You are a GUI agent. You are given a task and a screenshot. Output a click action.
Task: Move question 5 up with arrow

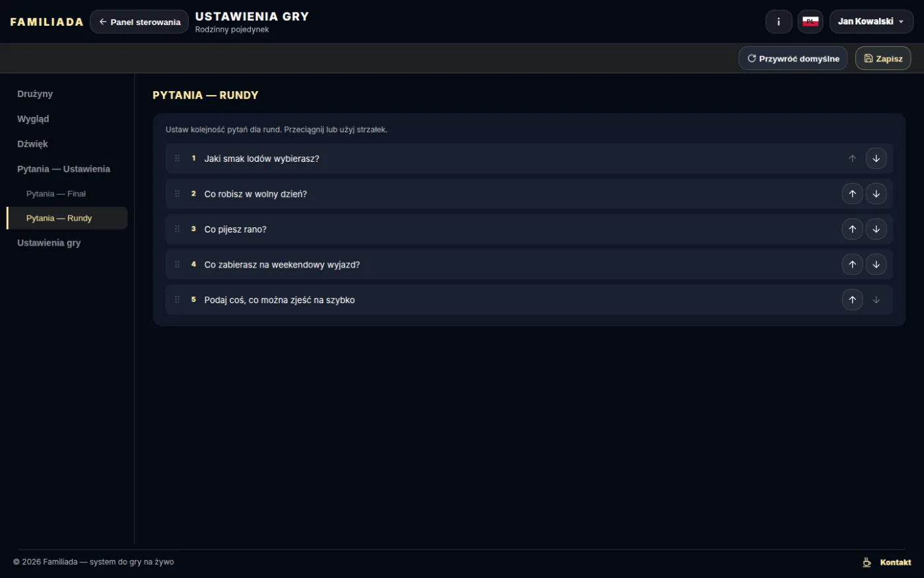click(852, 300)
